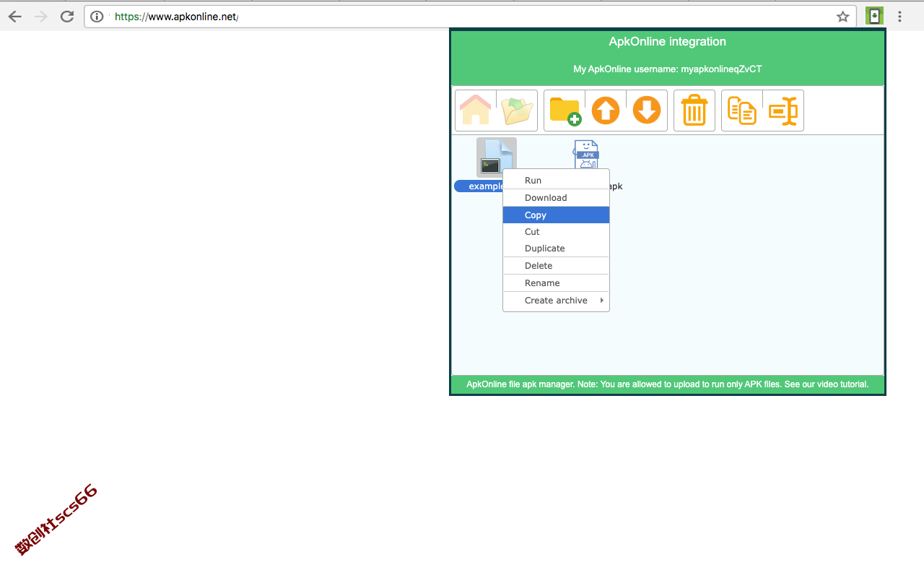Choose Duplicate from the context menu
This screenshot has height=578, width=924.
[x=556, y=249]
